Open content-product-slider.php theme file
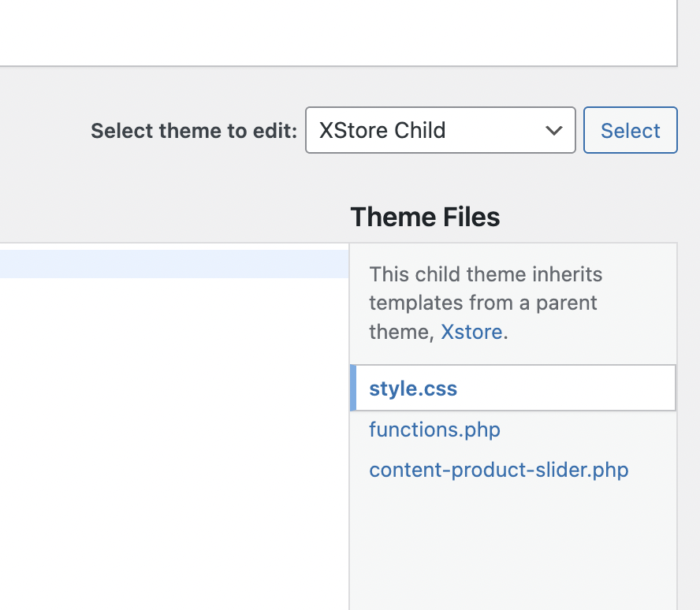700x610 pixels. click(499, 470)
